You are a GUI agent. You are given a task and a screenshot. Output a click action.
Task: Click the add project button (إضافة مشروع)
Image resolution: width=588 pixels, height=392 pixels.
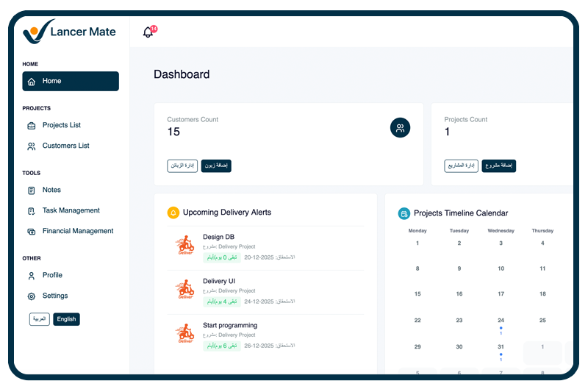click(x=499, y=166)
